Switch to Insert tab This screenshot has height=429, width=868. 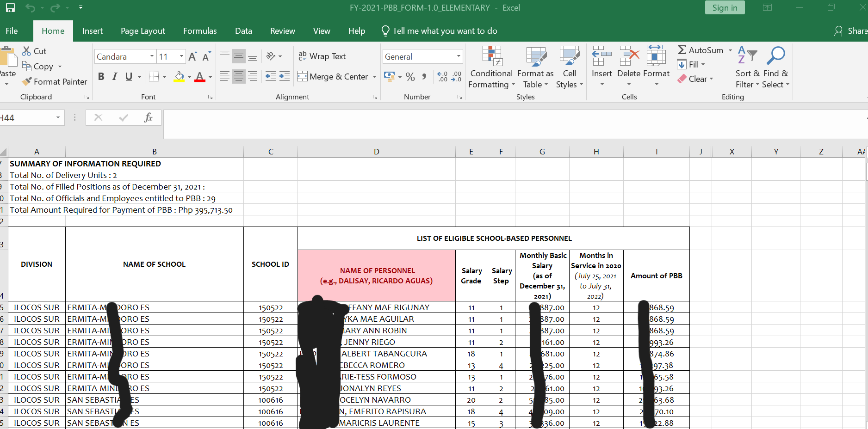pos(93,31)
